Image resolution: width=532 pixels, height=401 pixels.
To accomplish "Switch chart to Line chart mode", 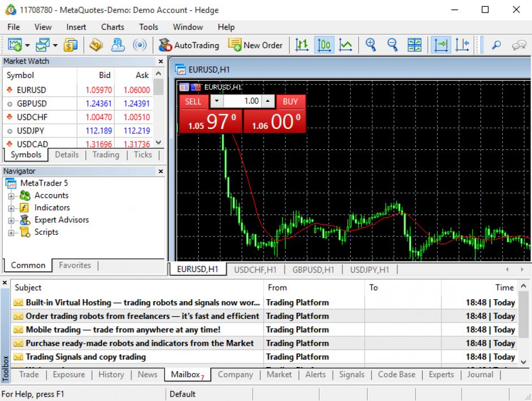I will 345,45.
